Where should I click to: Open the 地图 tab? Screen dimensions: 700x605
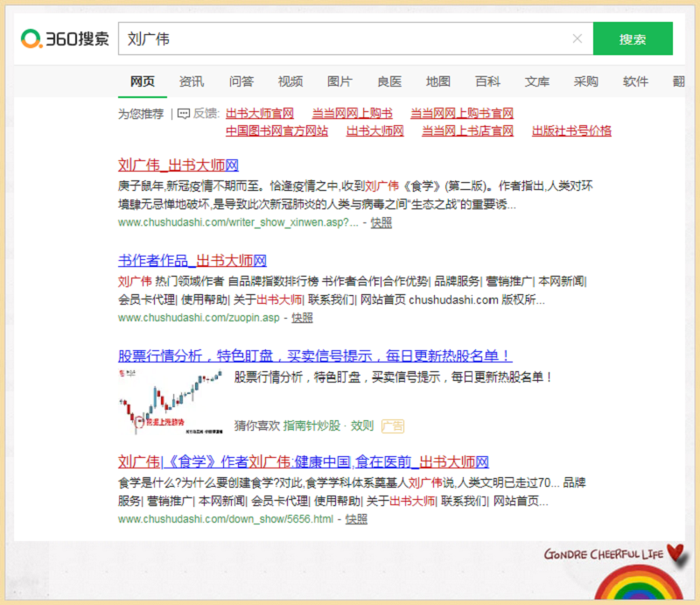438,81
